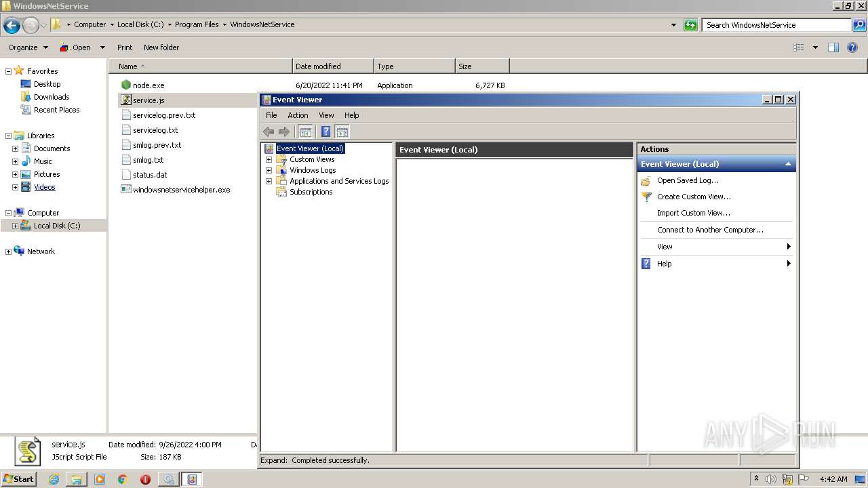Click the Open button in Explorer toolbar
Image resolution: width=868 pixels, height=488 pixels.
pos(75,47)
